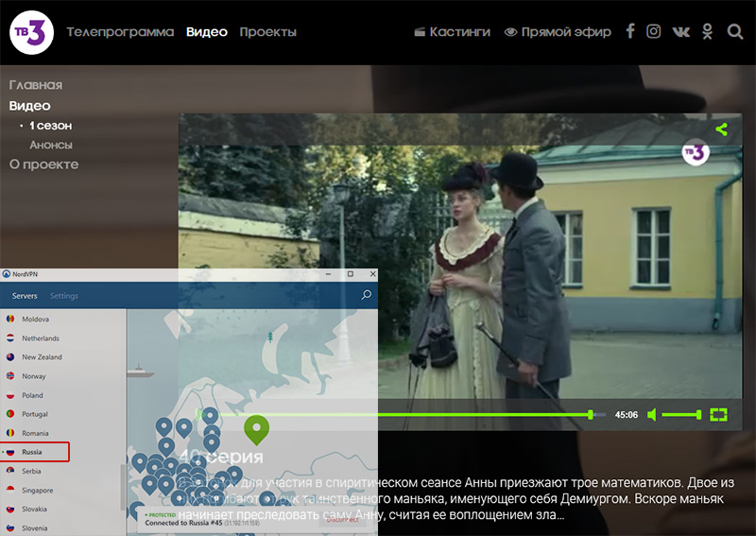The height and width of the screenshot is (536, 756).
Task: Click the Netherlands flag icon in NordVPN list
Action: tap(10, 338)
